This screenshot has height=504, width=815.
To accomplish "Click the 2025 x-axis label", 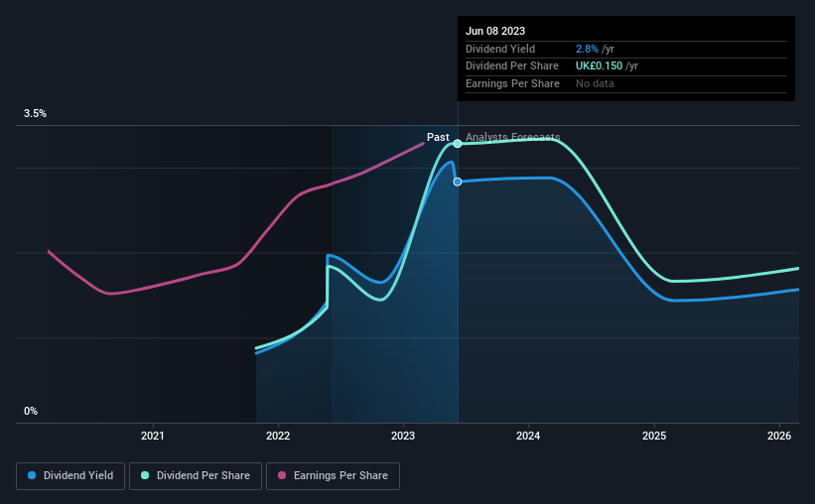I will pos(654,436).
